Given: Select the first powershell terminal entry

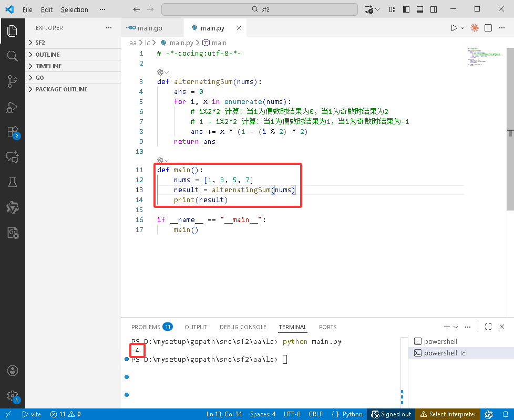Looking at the screenshot, I should pos(461,341).
